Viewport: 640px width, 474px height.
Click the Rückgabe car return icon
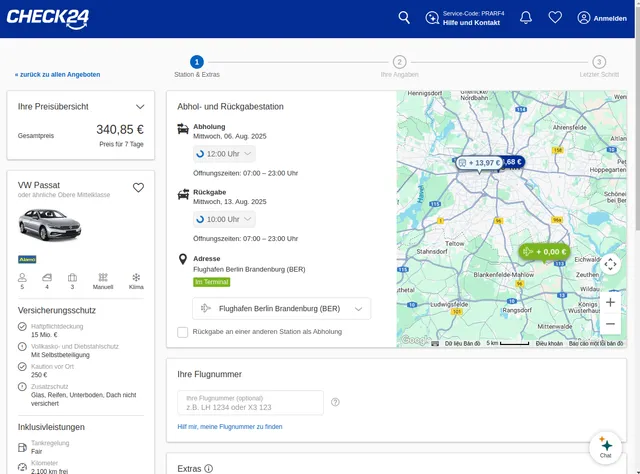click(x=183, y=194)
